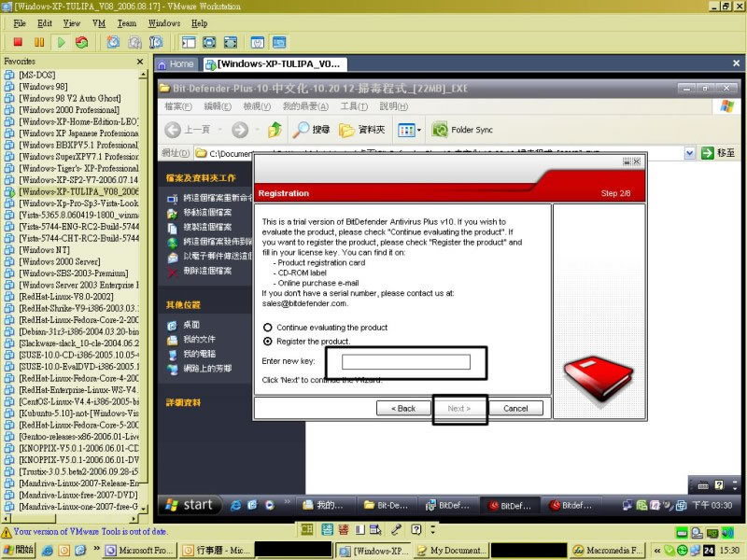Open the address bar dropdown arrow

tap(690, 153)
